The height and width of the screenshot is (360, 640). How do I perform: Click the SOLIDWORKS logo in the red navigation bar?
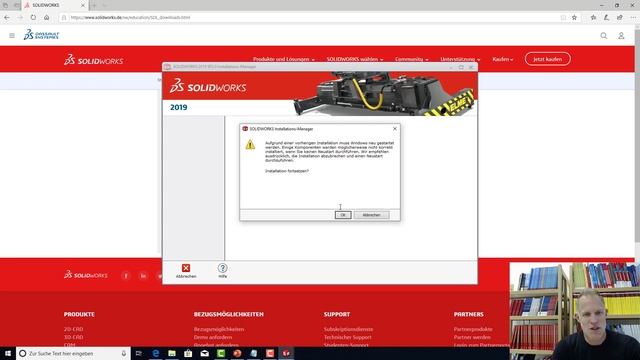(93, 60)
